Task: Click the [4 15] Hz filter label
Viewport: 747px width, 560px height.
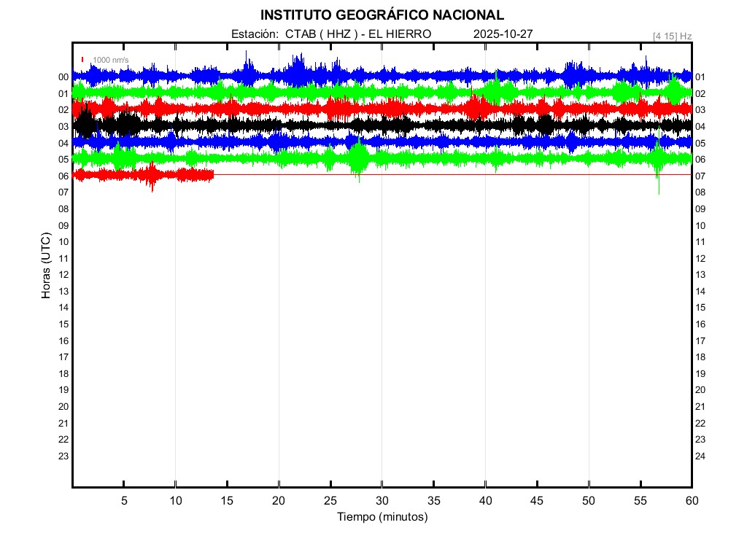Action: point(672,36)
